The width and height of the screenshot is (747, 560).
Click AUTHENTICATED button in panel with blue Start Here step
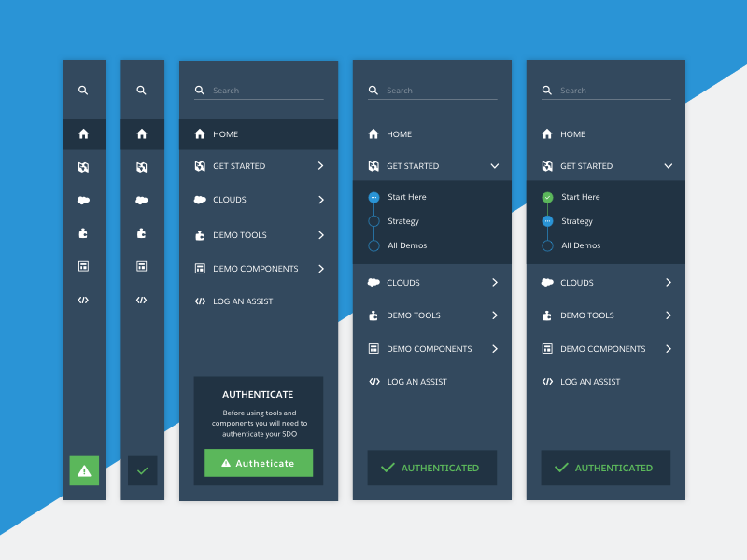[432, 468]
